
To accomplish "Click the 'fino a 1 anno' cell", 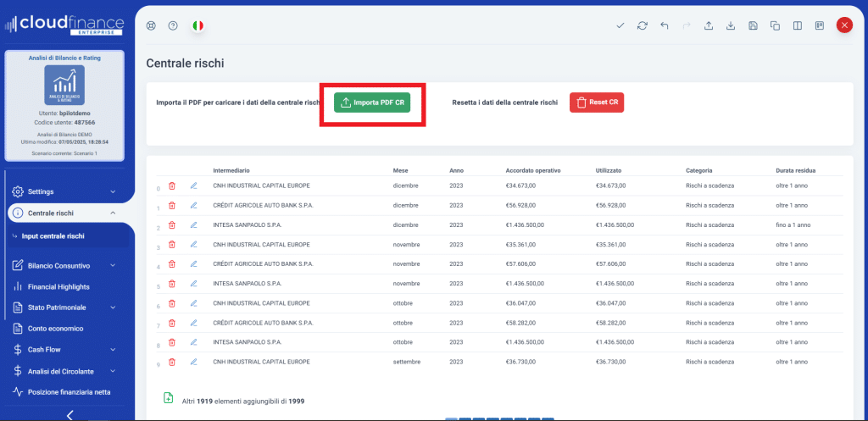I will (x=793, y=225).
